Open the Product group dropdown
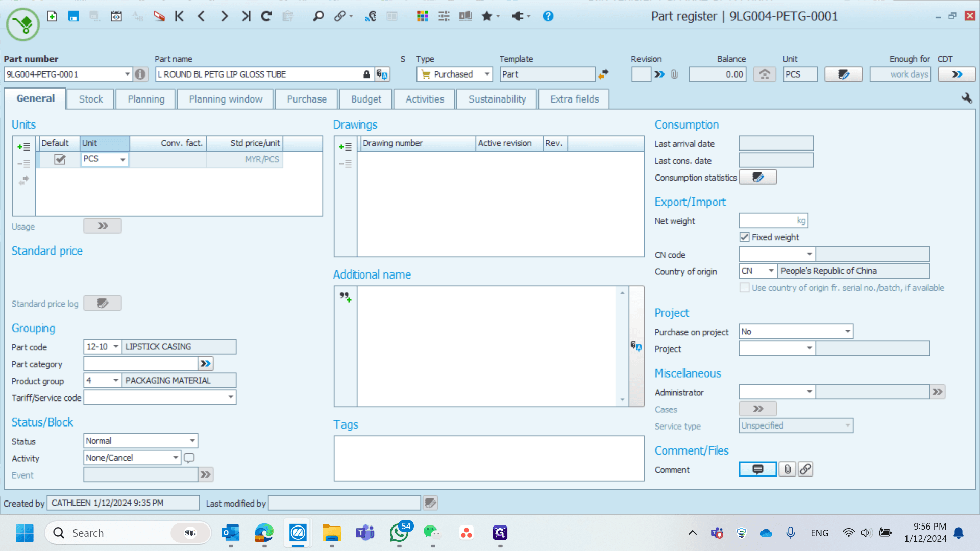 (x=116, y=381)
